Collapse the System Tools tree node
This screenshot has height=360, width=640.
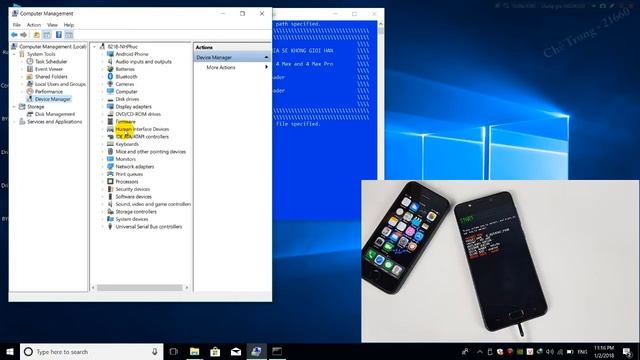(15, 54)
